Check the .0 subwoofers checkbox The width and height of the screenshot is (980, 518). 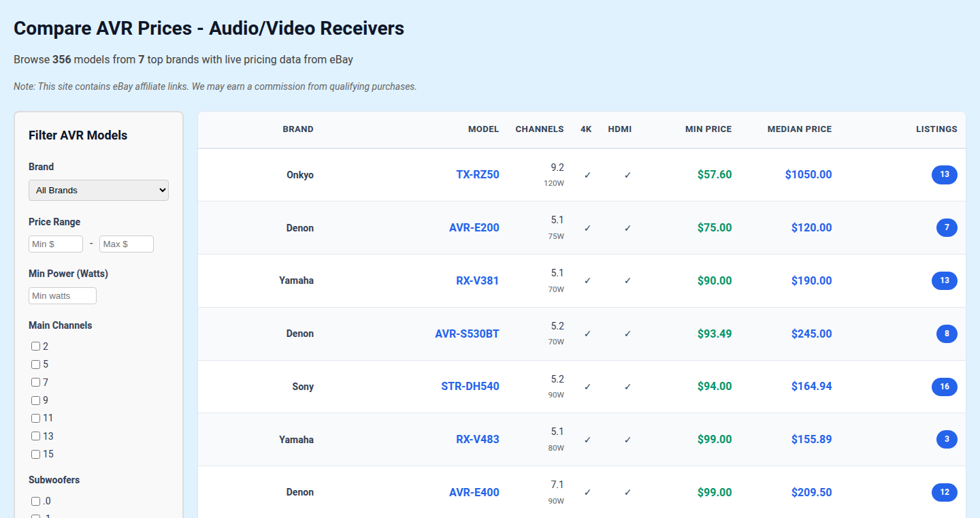coord(35,501)
